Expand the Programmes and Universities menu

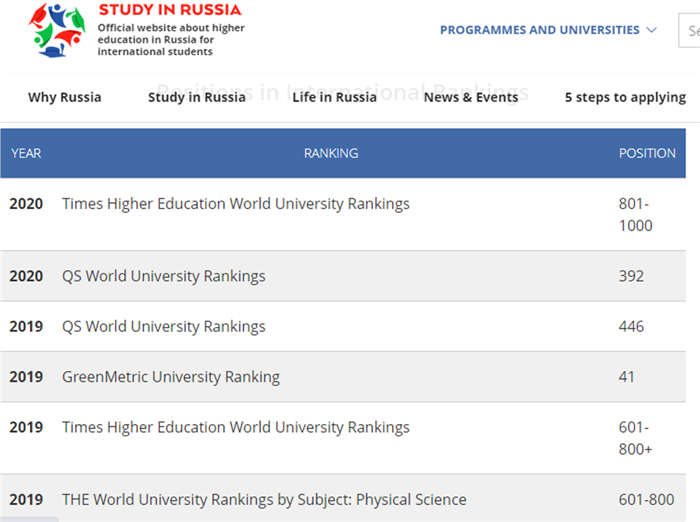click(548, 30)
